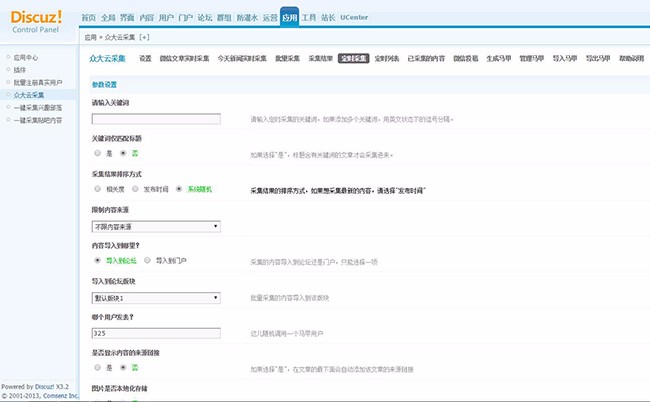Open the 用户 top menu
Viewport: 650px width, 402px height.
point(166,17)
